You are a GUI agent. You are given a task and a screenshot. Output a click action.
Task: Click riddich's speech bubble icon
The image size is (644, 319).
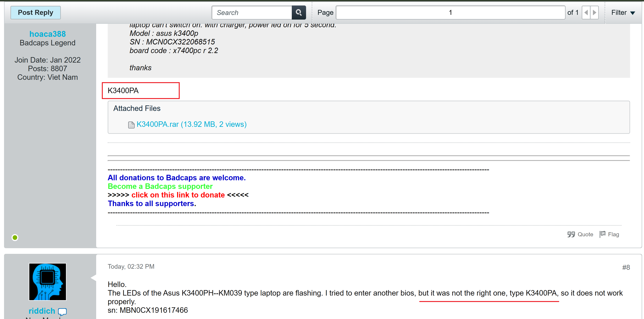click(x=62, y=311)
